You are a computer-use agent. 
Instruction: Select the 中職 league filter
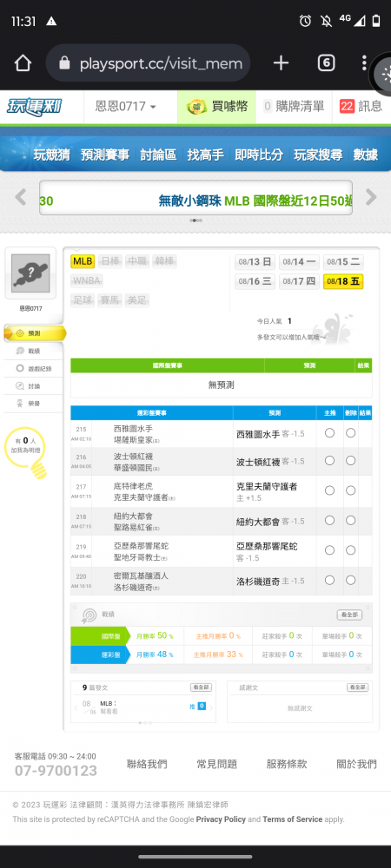[136, 261]
